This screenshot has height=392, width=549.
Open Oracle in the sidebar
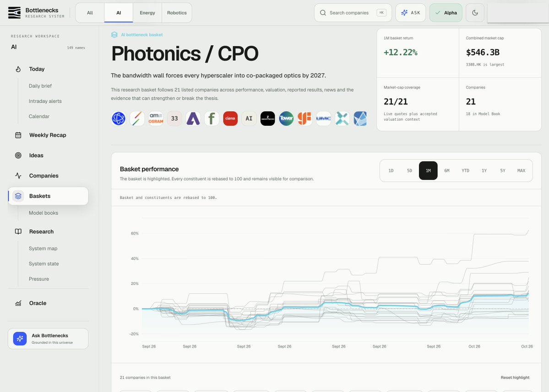tap(48, 303)
